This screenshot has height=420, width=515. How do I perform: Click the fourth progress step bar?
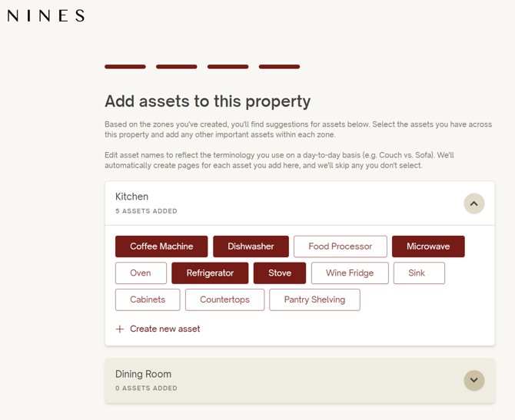(x=279, y=67)
